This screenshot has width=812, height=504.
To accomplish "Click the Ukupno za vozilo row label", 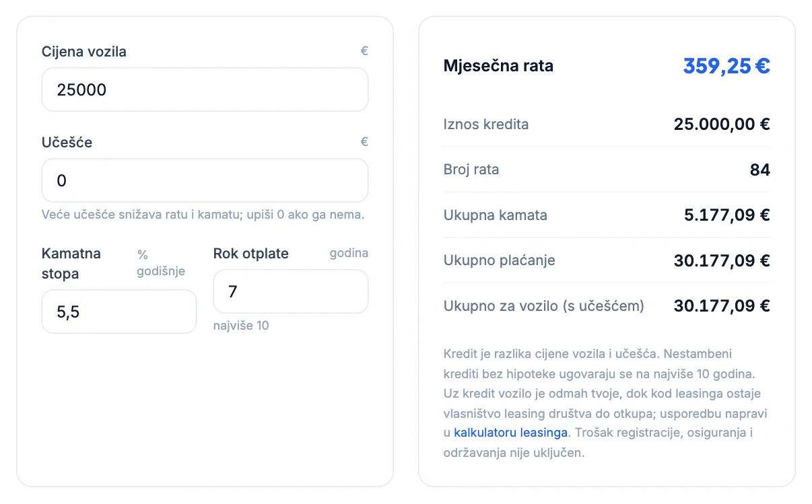I will (544, 306).
